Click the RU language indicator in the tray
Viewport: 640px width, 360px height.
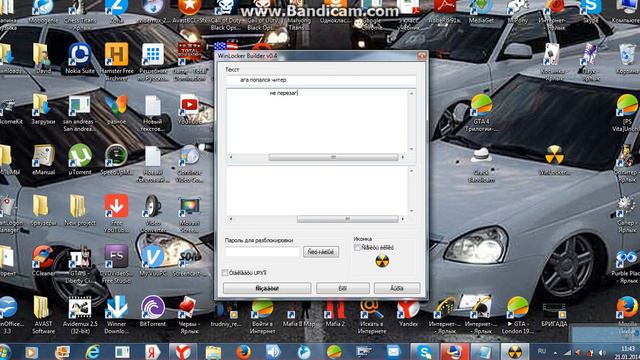pos(542,351)
